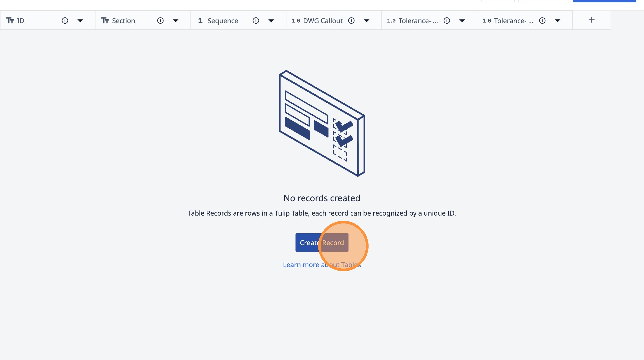Open the ID column dropdown arrow

coord(80,21)
